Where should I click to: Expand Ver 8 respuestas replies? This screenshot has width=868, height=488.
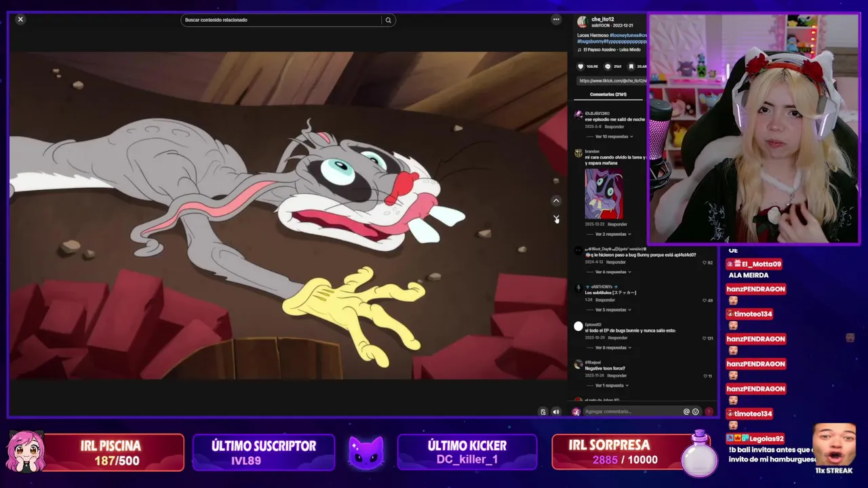[x=612, y=348]
